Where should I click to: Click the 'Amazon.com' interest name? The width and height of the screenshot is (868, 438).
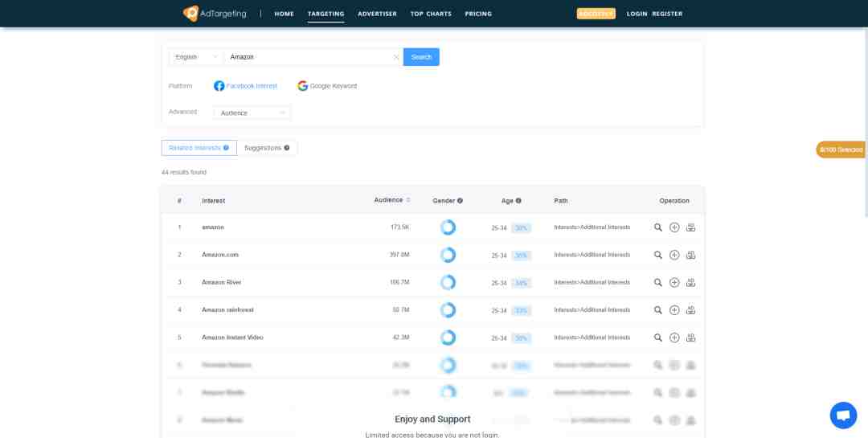coord(219,256)
